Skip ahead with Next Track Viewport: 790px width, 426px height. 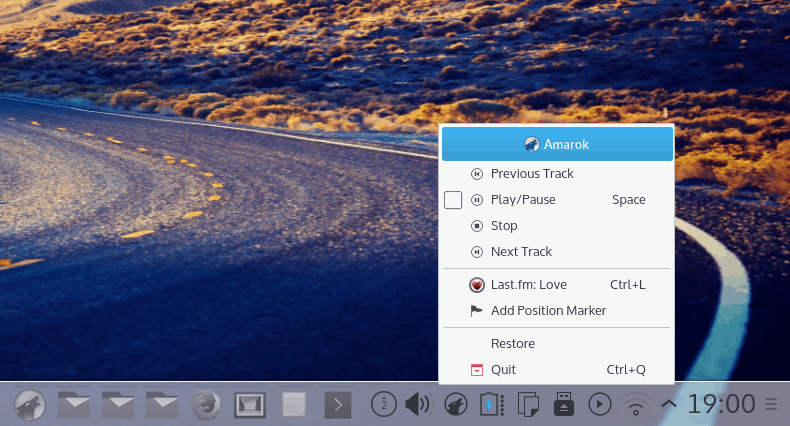[557, 252]
